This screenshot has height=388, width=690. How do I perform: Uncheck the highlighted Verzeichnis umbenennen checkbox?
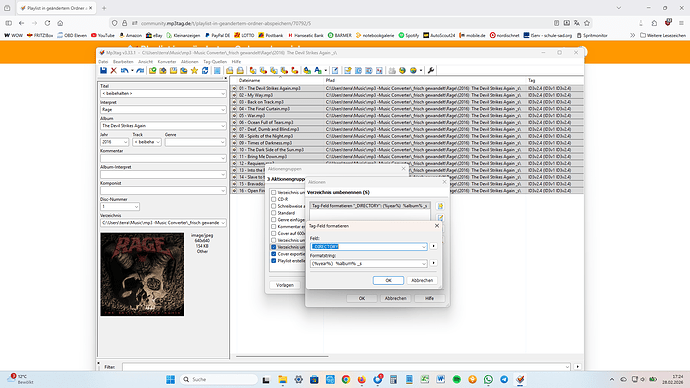(x=274, y=247)
